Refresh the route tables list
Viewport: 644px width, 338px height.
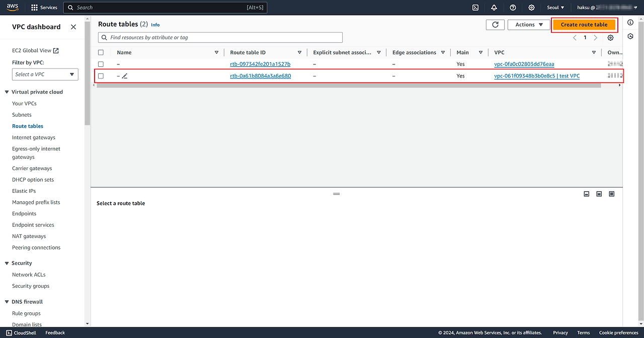(x=495, y=25)
